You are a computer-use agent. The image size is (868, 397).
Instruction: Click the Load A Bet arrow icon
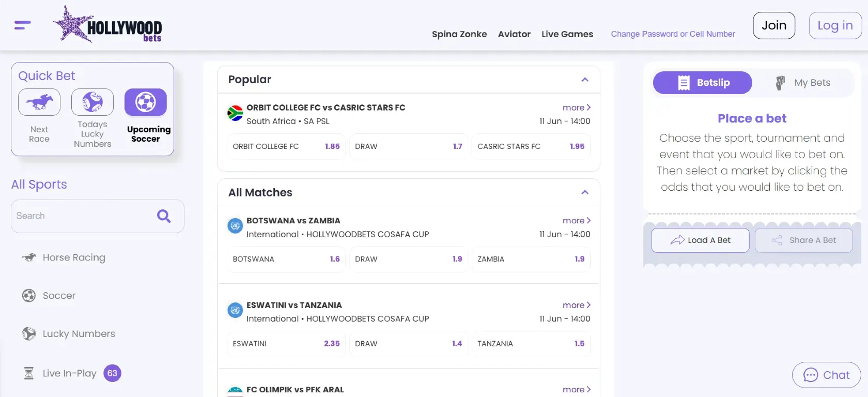click(x=677, y=240)
